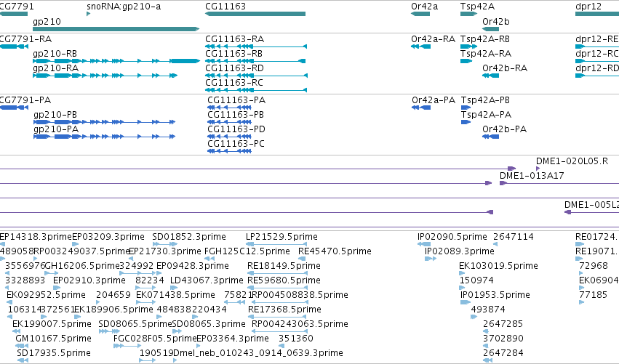Image resolution: width=619 pixels, height=364 pixels.
Task: Click the 351360 label
Action: pos(296,339)
